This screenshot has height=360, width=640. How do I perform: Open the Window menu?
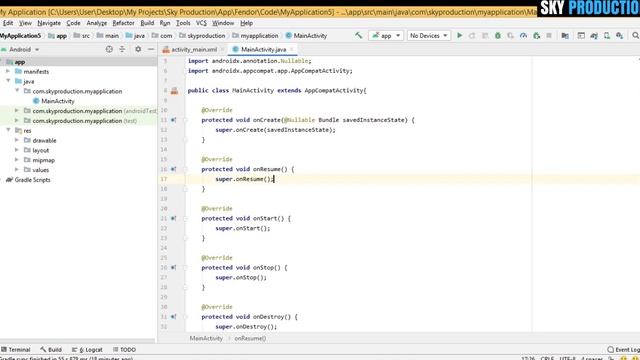point(223,23)
